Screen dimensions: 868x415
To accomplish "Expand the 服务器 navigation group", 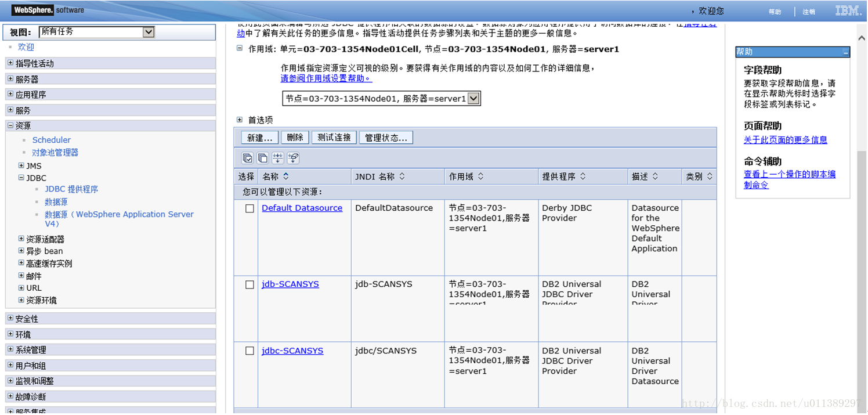I will [x=10, y=79].
